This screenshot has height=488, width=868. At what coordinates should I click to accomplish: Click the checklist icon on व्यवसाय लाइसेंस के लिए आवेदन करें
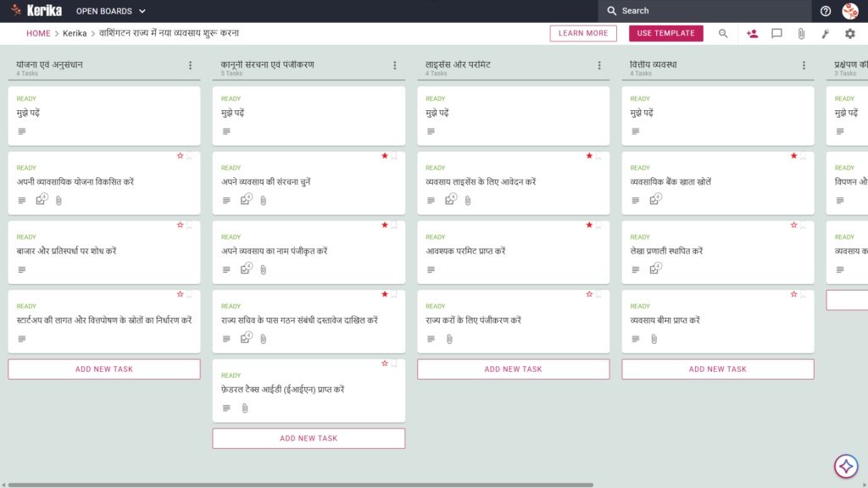coord(451,199)
